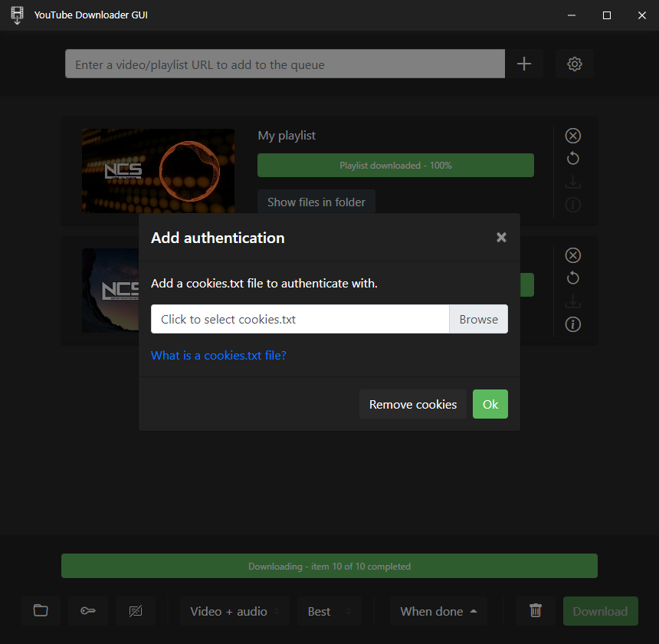The height and width of the screenshot is (644, 659).
Task: Retry second video with circular arrow icon
Action: [573, 278]
